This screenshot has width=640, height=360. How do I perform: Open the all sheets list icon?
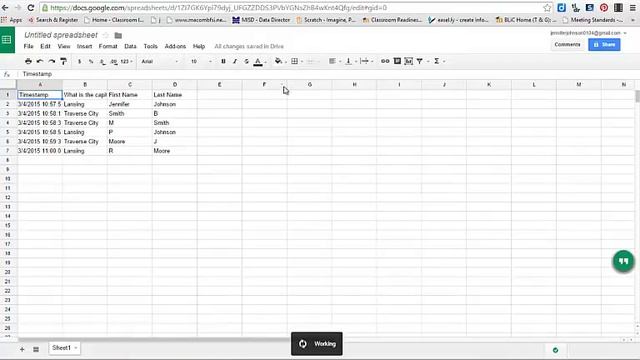click(x=36, y=349)
